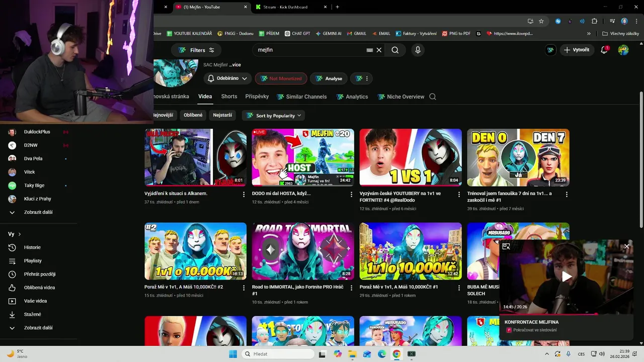Image resolution: width=644 pixels, height=362 pixels.
Task: Search within channel using the magnifier after Niche Overview
Action: pyautogui.click(x=433, y=97)
